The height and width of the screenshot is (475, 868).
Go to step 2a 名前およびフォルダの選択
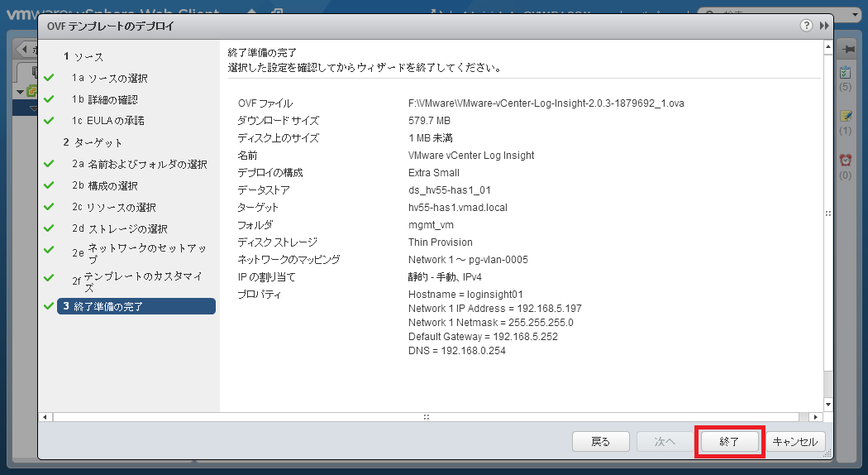(x=140, y=164)
